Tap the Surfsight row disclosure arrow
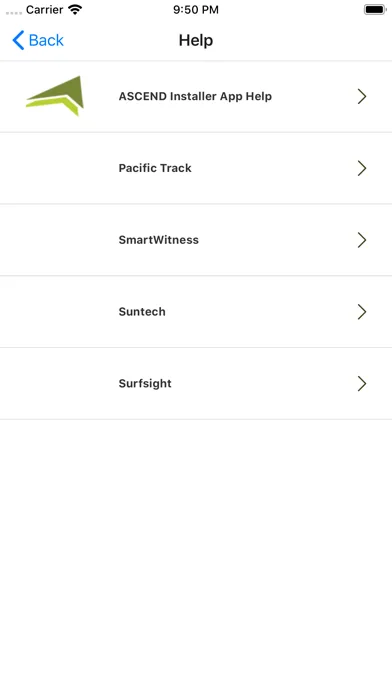The width and height of the screenshot is (392, 696). 362,384
